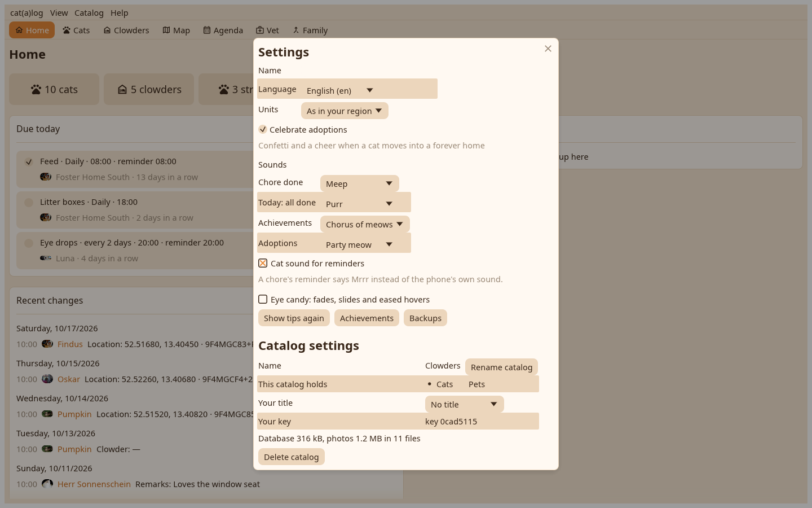Click Herr Sonnenschein's avatar thumbnail
The width and height of the screenshot is (812, 508).
[47, 484]
